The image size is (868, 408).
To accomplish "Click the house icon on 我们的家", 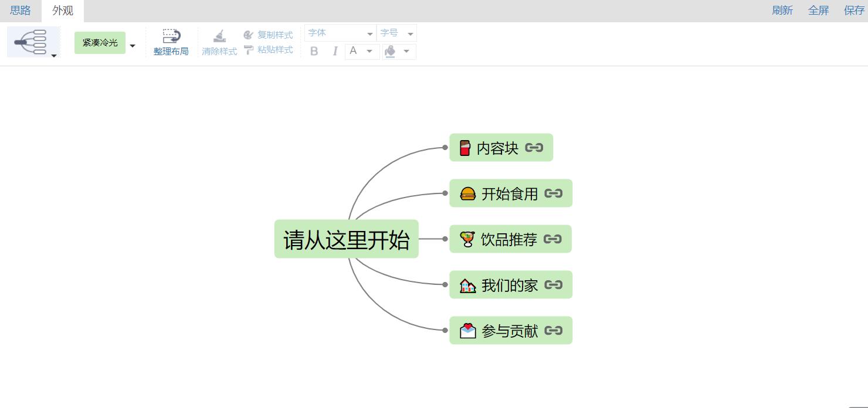I will pos(467,285).
